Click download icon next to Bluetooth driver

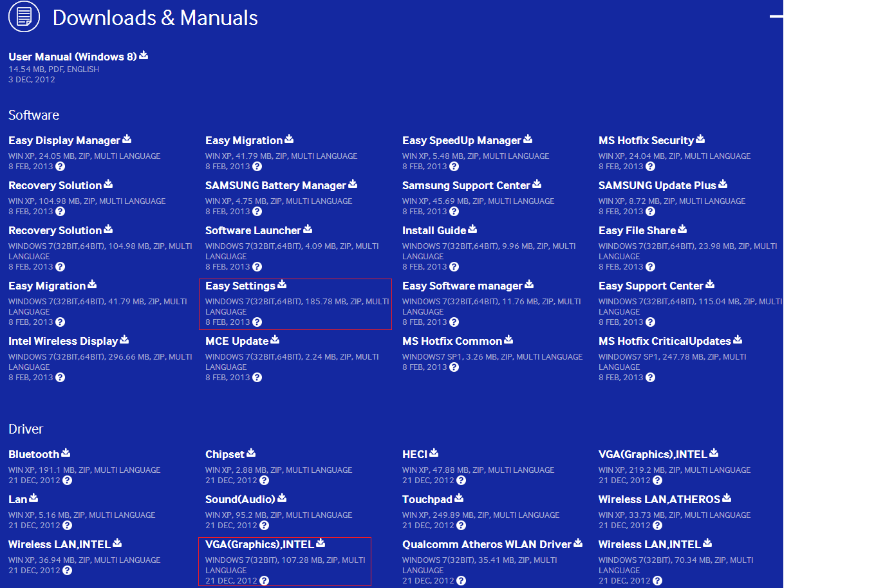point(66,453)
